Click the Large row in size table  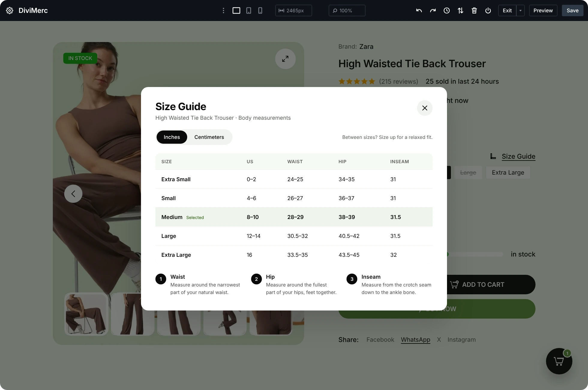tap(294, 236)
